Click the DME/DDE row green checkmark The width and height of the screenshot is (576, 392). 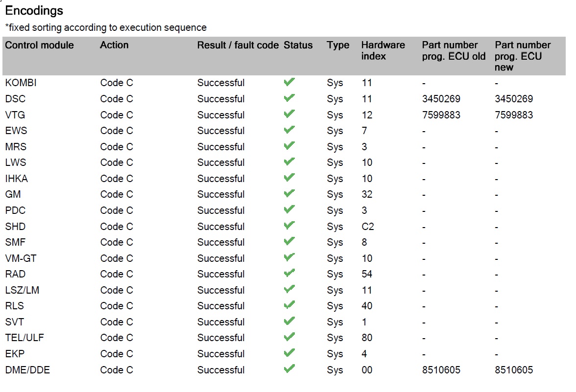289,369
